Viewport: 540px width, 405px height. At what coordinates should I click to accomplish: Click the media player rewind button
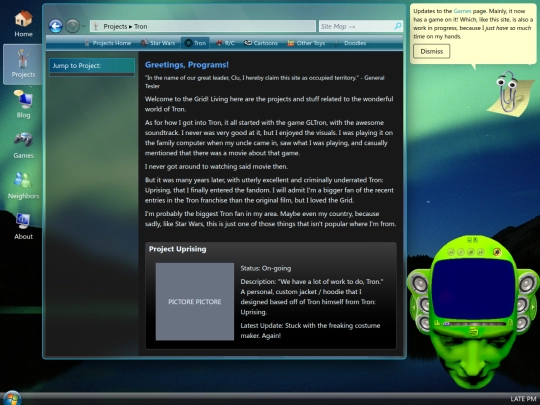point(451,252)
